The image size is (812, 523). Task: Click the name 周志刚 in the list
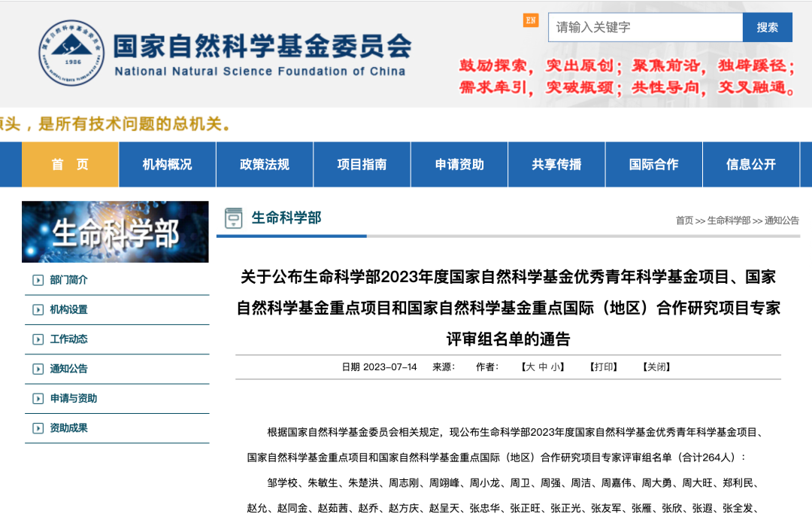point(404,483)
